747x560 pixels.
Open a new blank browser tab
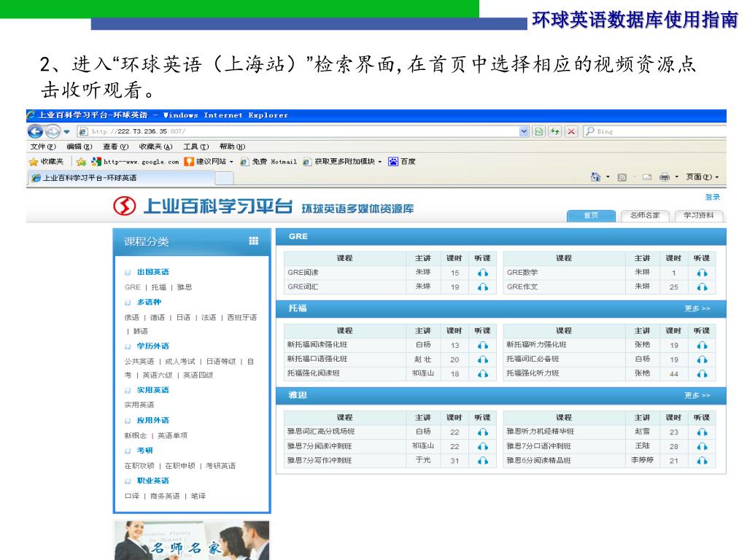pos(224,178)
